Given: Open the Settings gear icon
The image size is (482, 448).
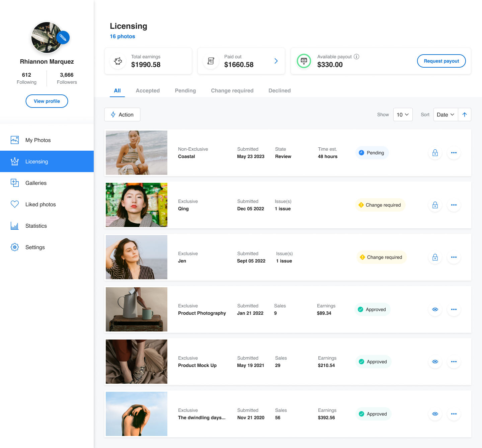Looking at the screenshot, I should pyautogui.click(x=15, y=247).
